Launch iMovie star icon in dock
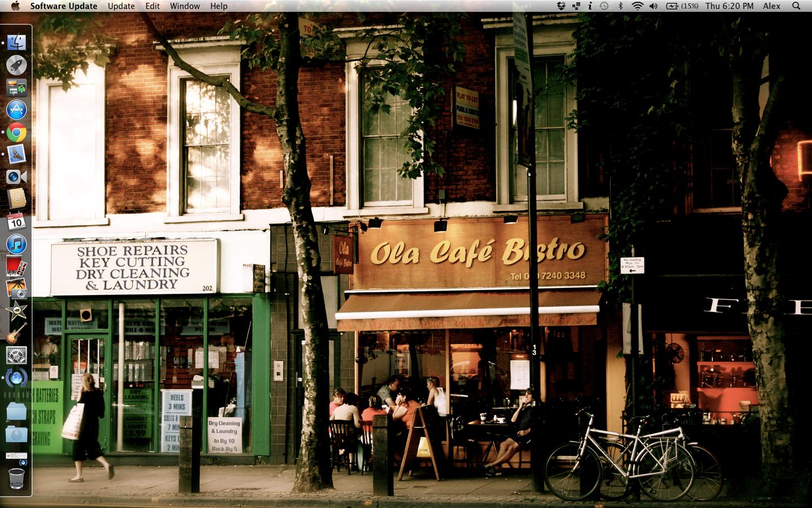This screenshot has height=508, width=812. tap(16, 310)
